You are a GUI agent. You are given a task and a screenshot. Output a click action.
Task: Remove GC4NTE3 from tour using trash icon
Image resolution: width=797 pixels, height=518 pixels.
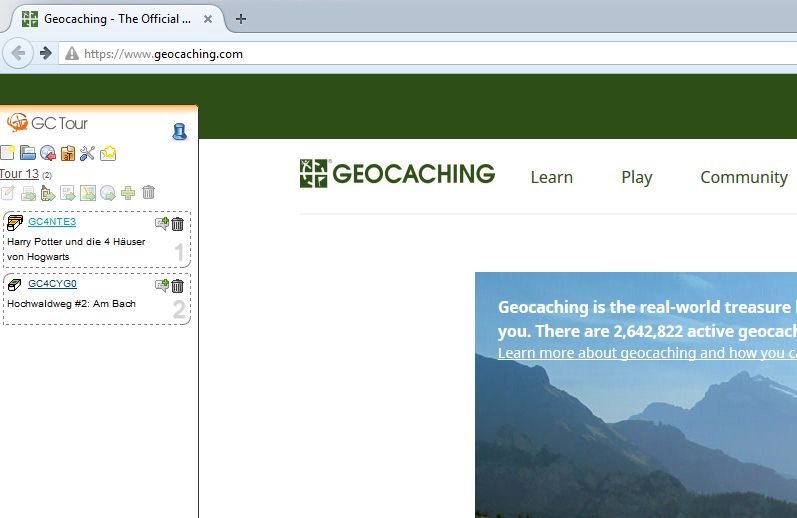177,224
